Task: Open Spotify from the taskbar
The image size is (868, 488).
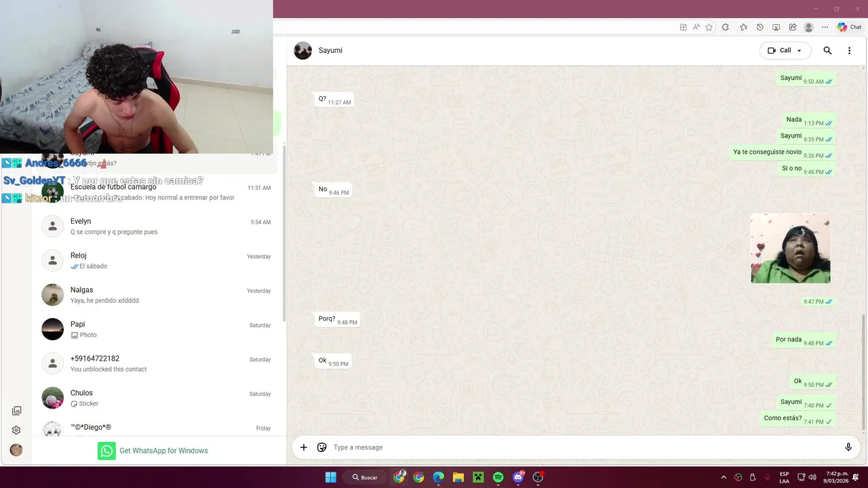Action: (498, 477)
